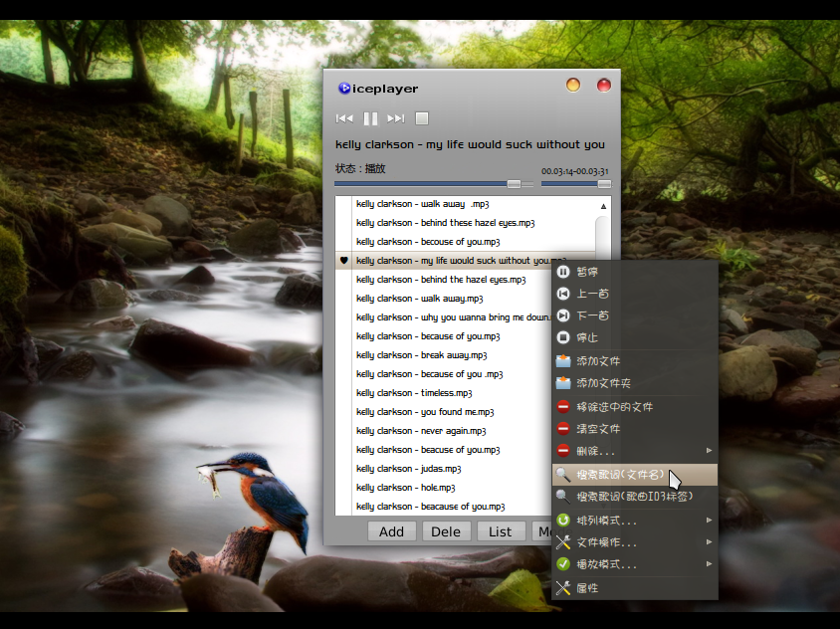This screenshot has width=840, height=629.
Task: Select 'kelly clarkson - beacause of you.mp3'
Action: tap(444, 507)
